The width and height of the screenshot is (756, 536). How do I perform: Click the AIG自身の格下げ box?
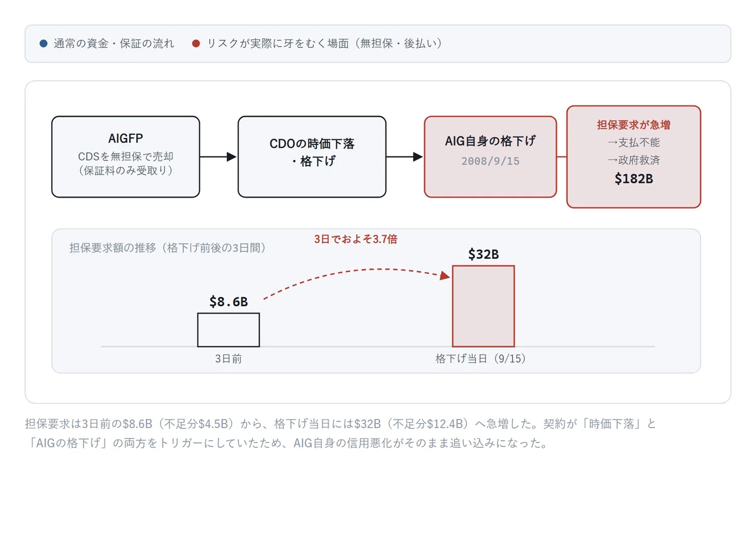pos(490,157)
